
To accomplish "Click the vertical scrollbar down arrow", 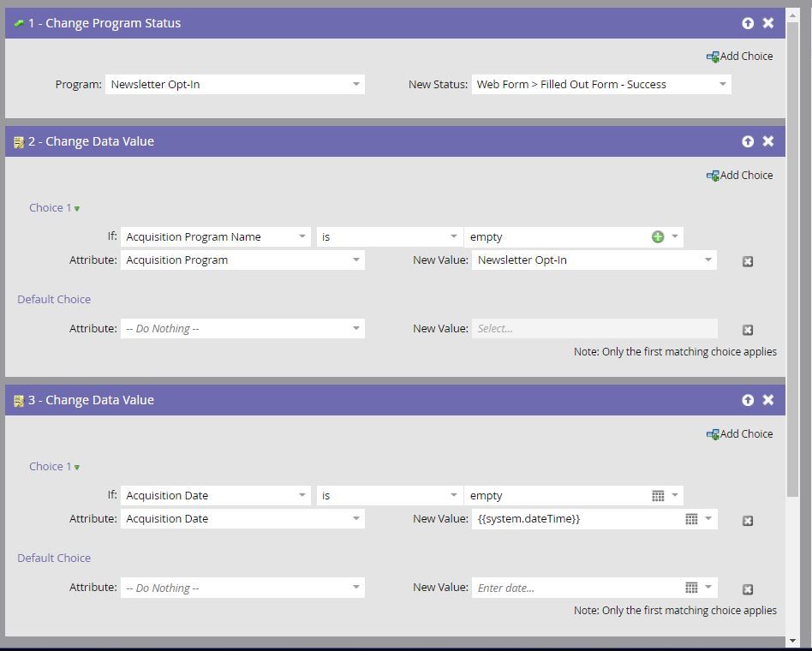I will pos(793,640).
